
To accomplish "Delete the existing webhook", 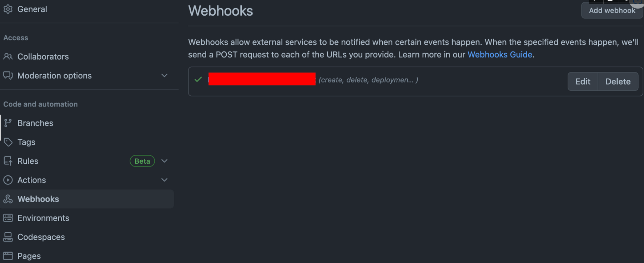I will click(618, 81).
